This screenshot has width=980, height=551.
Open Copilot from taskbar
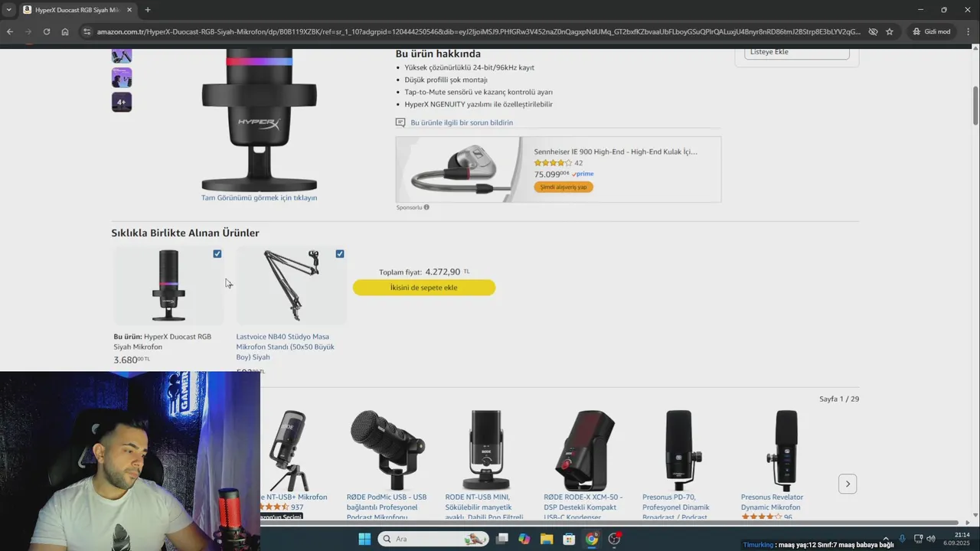click(524, 539)
